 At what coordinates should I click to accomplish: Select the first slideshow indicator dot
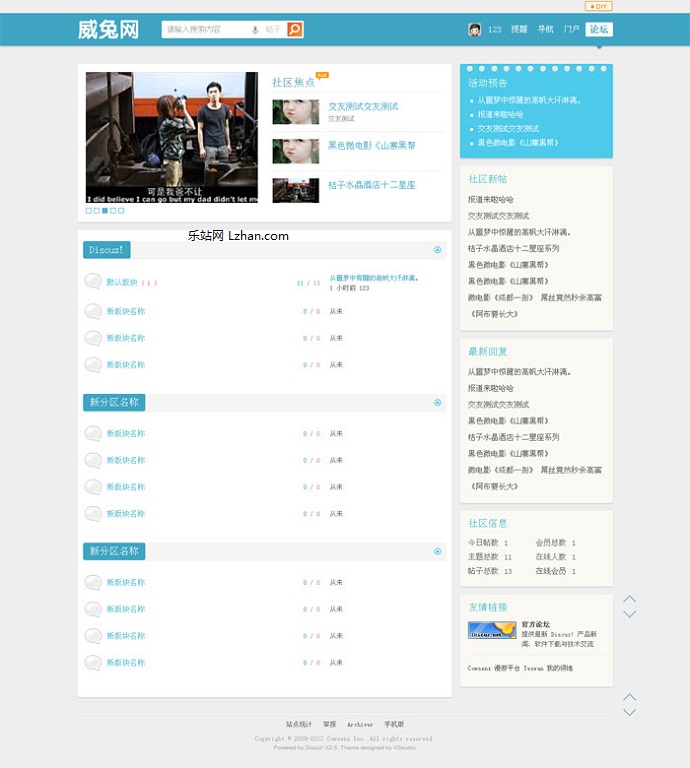89,211
